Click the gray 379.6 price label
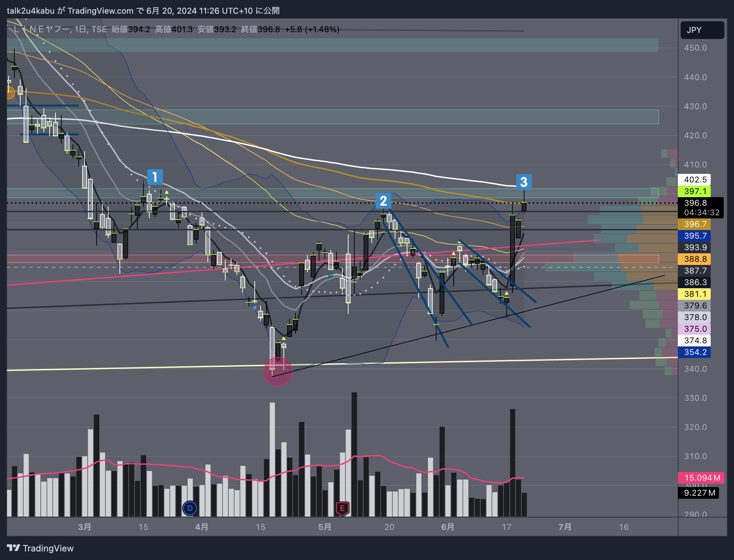 tap(694, 306)
